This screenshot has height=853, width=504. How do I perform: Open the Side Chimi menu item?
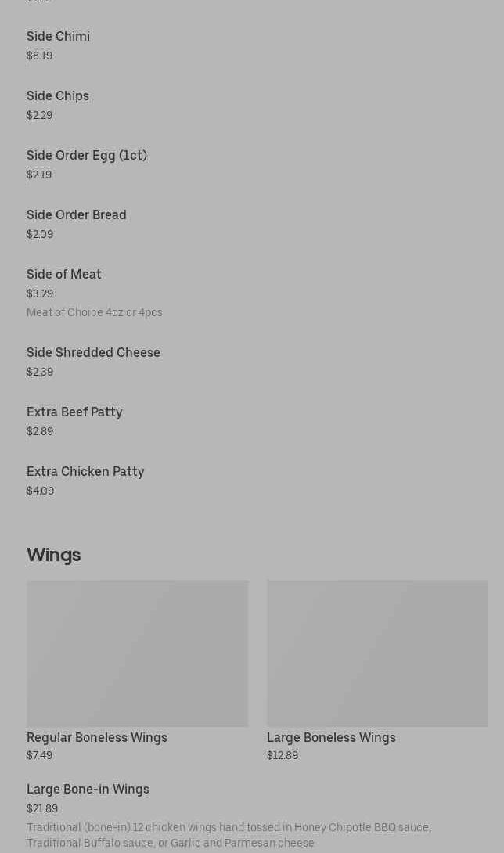58,36
